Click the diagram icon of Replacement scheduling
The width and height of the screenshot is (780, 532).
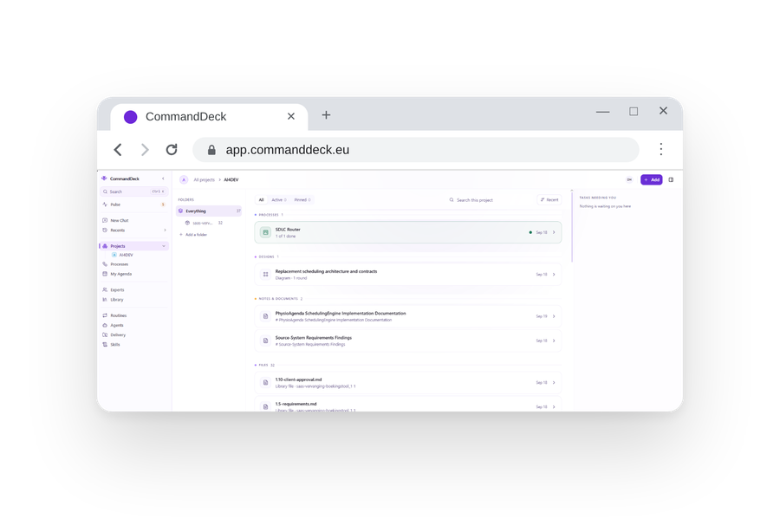pyautogui.click(x=266, y=275)
